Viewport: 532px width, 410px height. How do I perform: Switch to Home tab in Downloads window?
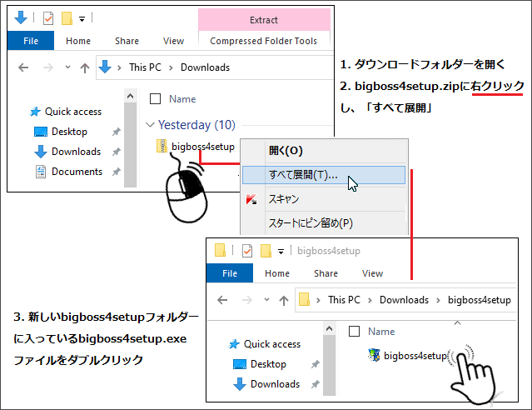78,41
